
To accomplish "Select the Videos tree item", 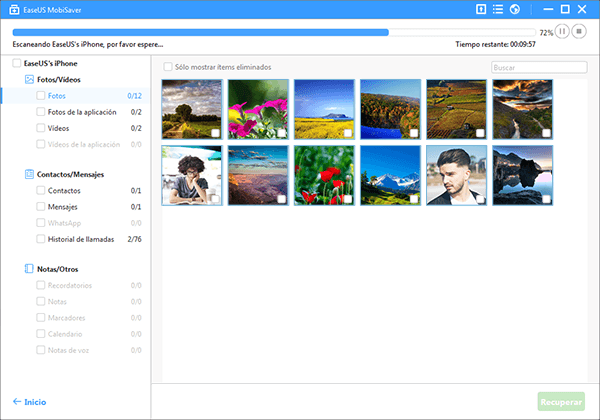I will tap(76, 128).
